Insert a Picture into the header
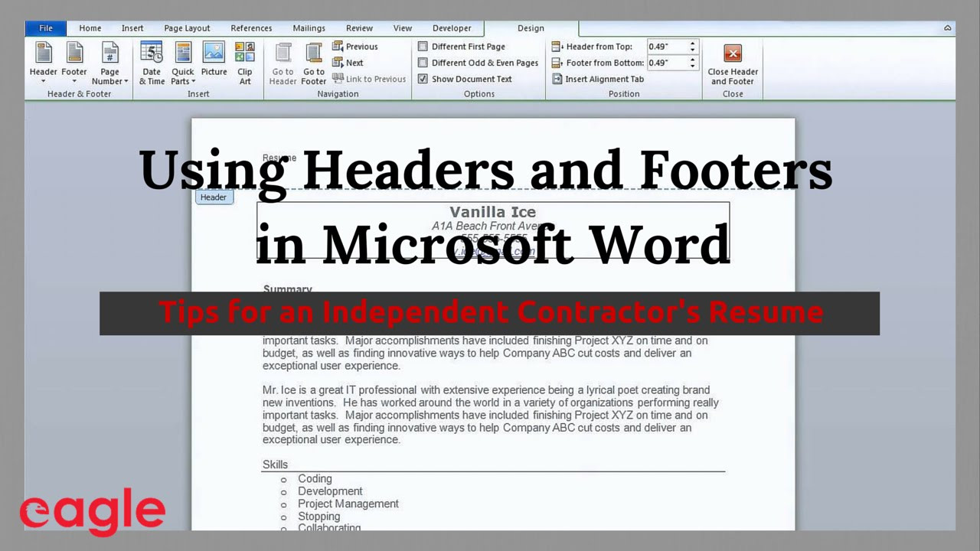The image size is (980, 551). point(214,64)
